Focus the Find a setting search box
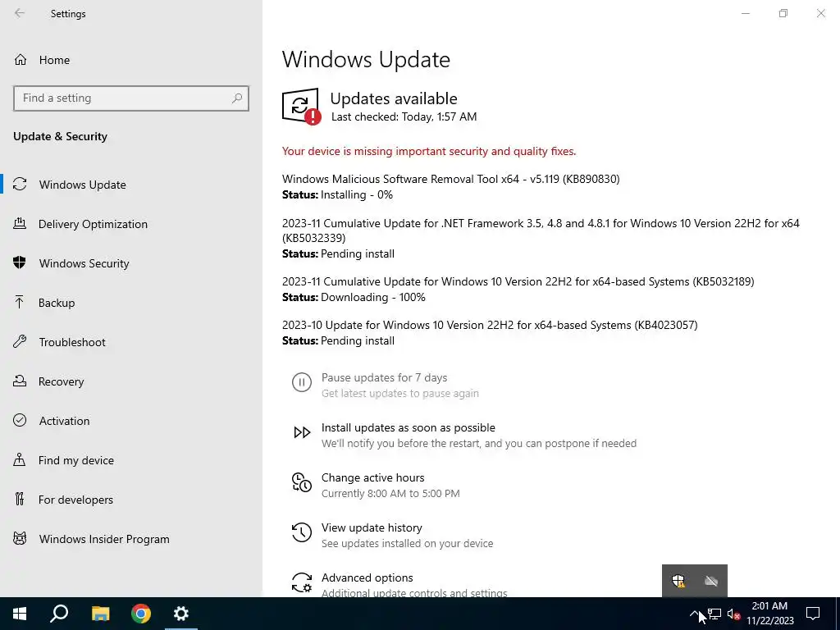This screenshot has width=840, height=630. click(x=131, y=98)
